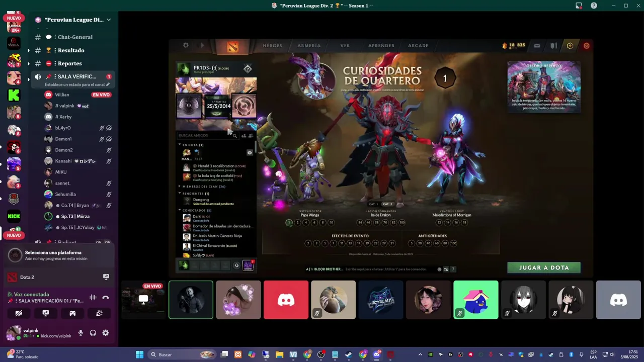Click the Dota shards currency icon

pos(505,45)
